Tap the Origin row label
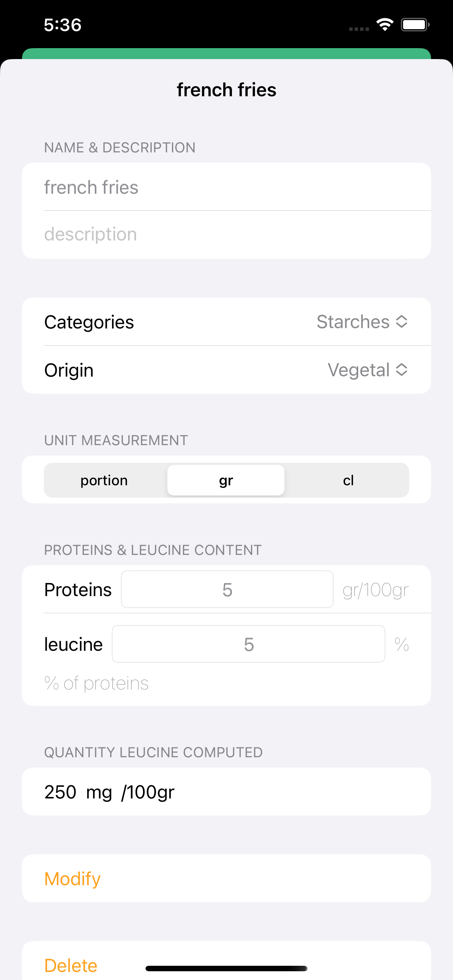The height and width of the screenshot is (980, 453). 69,370
